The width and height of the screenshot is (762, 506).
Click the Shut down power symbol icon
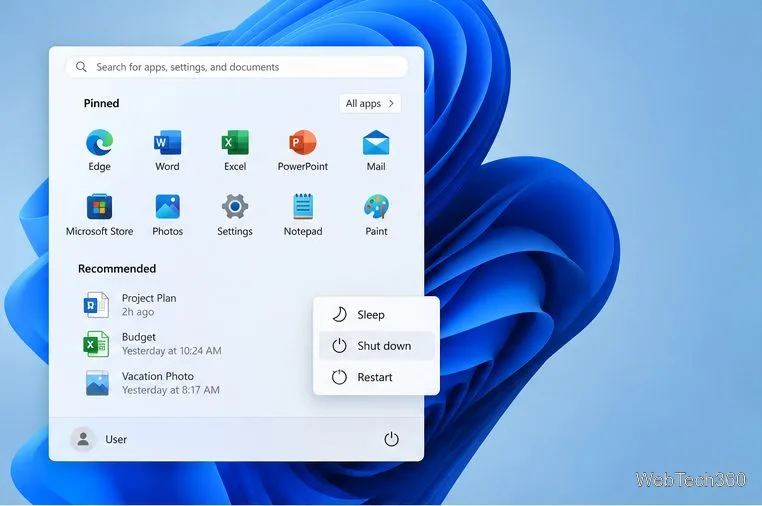pos(339,346)
